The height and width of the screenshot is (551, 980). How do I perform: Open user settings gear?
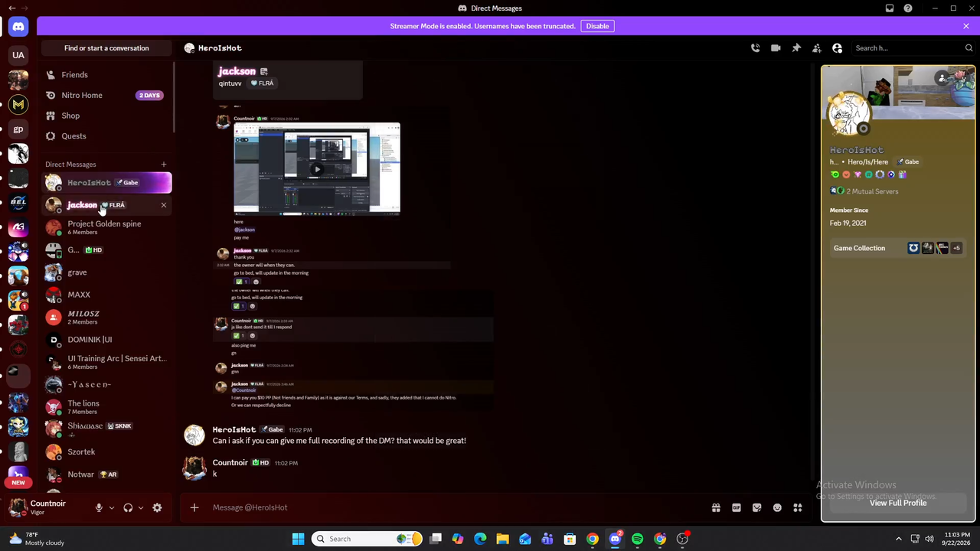pos(157,507)
